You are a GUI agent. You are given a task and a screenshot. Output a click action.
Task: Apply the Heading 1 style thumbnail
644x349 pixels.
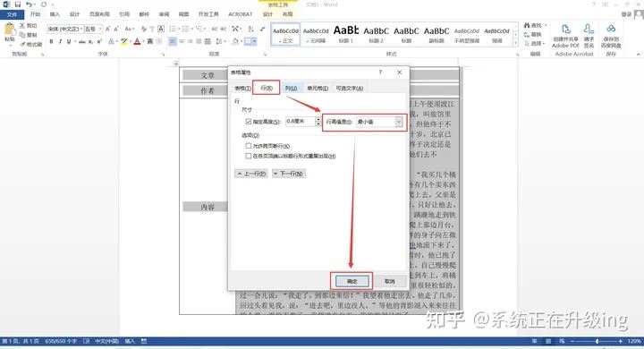pos(346,34)
